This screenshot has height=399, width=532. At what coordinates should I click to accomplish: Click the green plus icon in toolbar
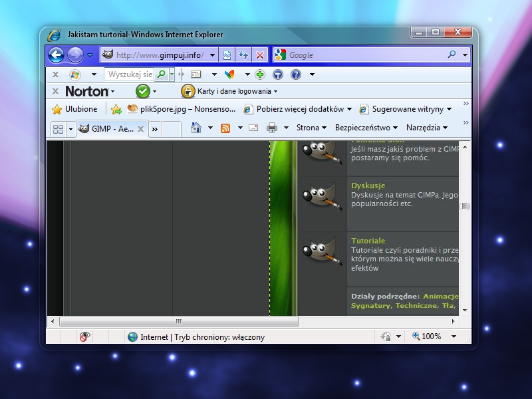pos(260,74)
